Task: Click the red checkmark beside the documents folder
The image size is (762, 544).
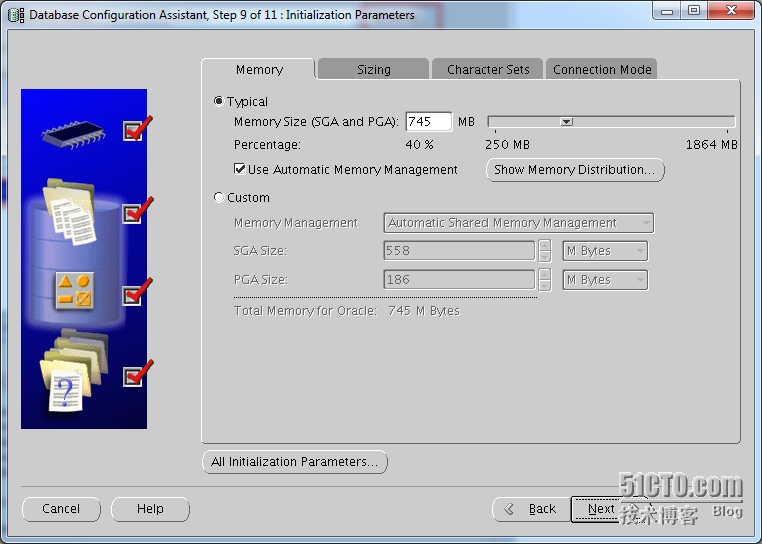Action: click(x=137, y=211)
